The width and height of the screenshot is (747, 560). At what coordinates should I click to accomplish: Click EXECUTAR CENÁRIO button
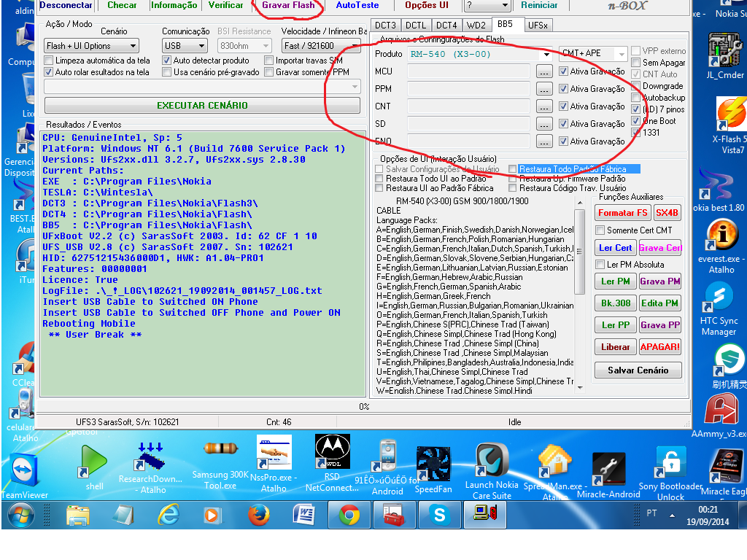(x=202, y=105)
